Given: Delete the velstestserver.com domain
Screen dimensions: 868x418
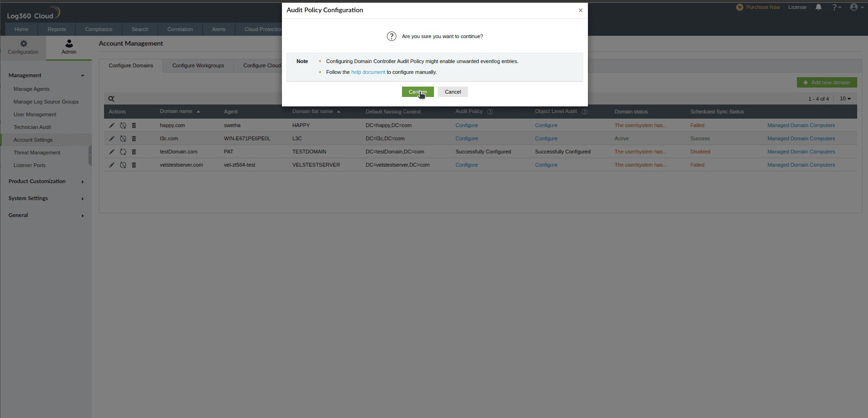Looking at the screenshot, I should pyautogui.click(x=134, y=165).
